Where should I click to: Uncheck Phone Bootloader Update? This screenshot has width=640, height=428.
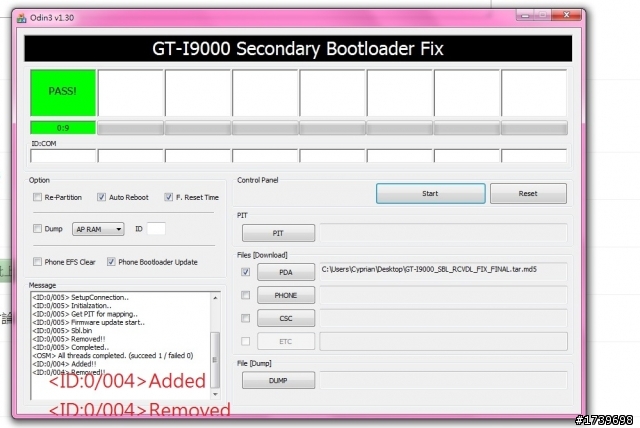click(x=111, y=262)
